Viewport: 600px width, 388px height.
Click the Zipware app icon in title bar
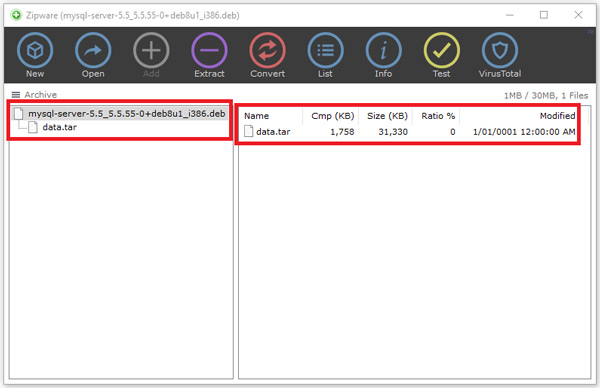point(16,15)
